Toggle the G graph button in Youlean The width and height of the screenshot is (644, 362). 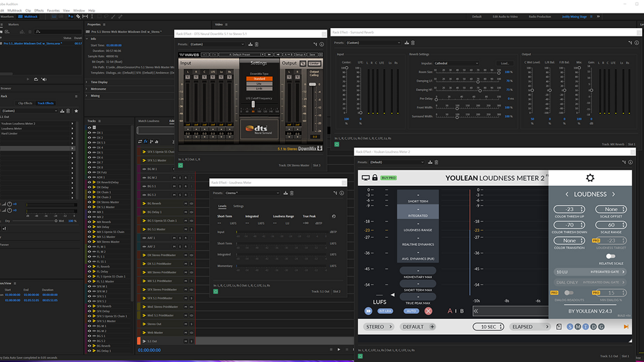pyautogui.click(x=601, y=327)
